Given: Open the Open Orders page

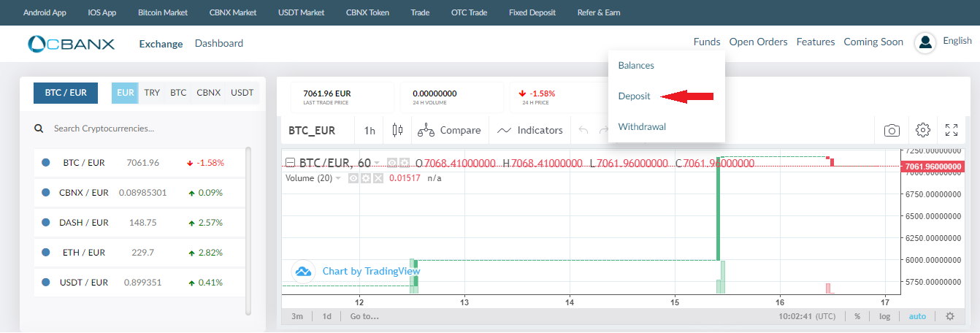Looking at the screenshot, I should (758, 42).
